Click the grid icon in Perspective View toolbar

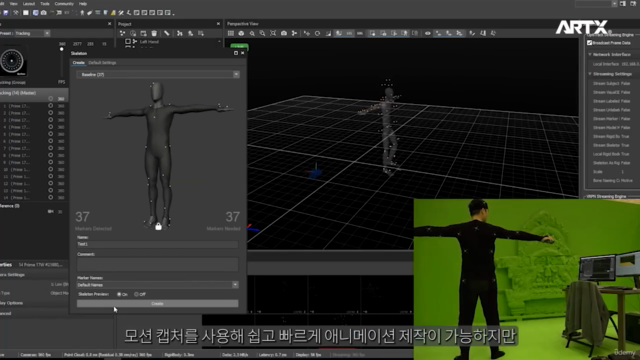231,33
